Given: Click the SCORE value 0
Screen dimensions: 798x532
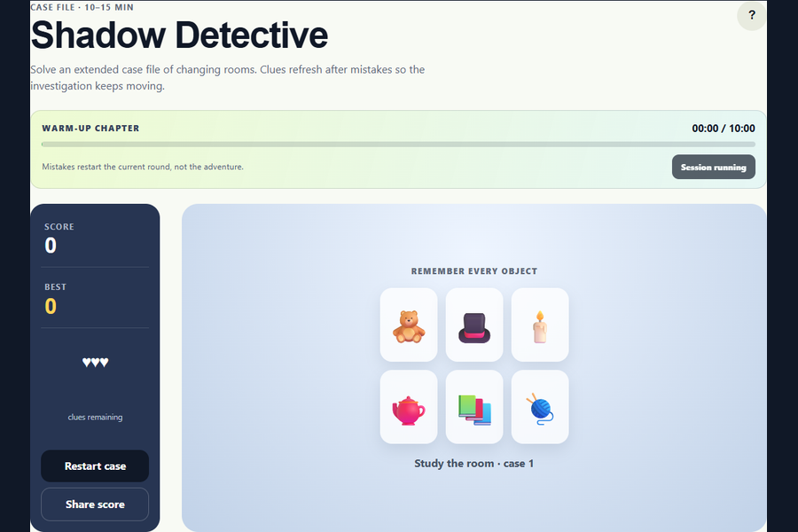Looking at the screenshot, I should 51,246.
